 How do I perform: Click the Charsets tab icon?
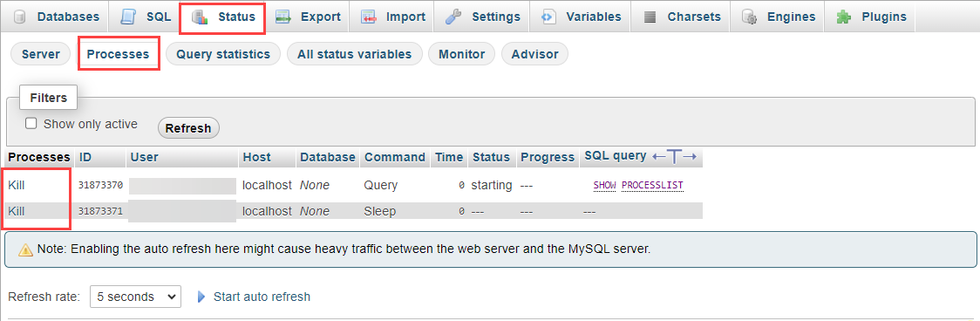[650, 17]
